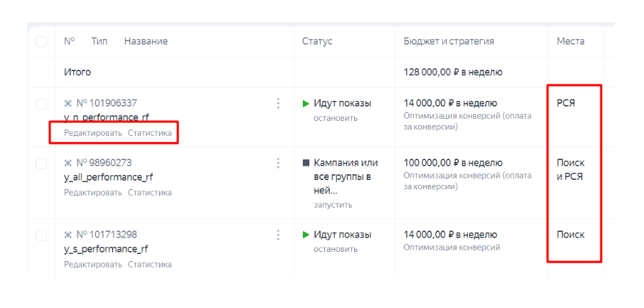
Task: Click остановить for campaign 101906337
Action: (x=336, y=118)
